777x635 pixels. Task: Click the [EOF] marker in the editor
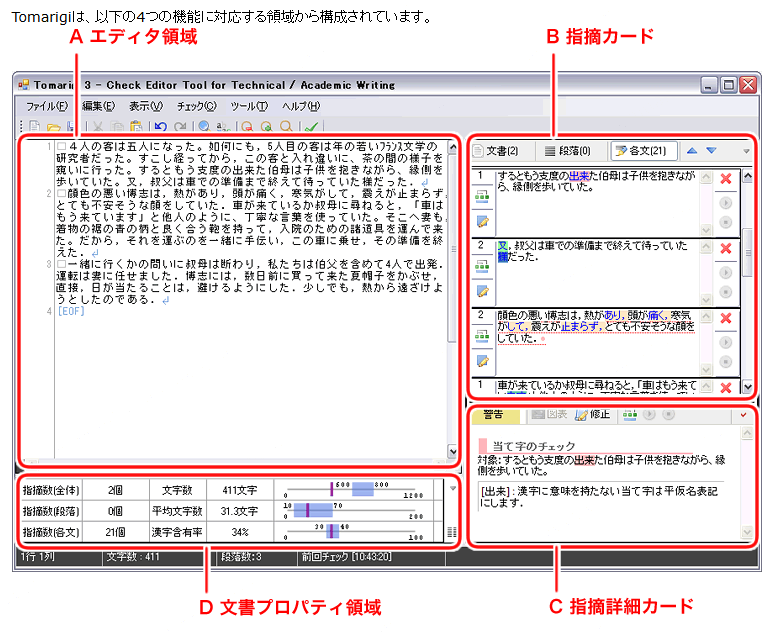(x=71, y=311)
